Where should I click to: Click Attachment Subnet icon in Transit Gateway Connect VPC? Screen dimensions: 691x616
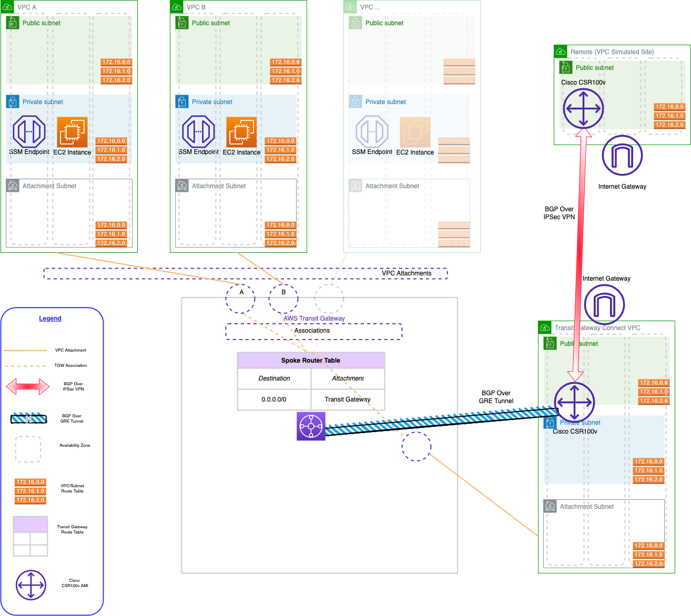(550, 506)
